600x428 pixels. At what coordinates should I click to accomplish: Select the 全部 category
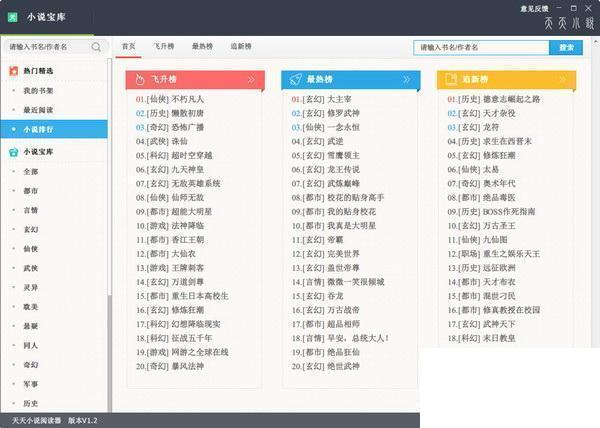click(x=31, y=171)
